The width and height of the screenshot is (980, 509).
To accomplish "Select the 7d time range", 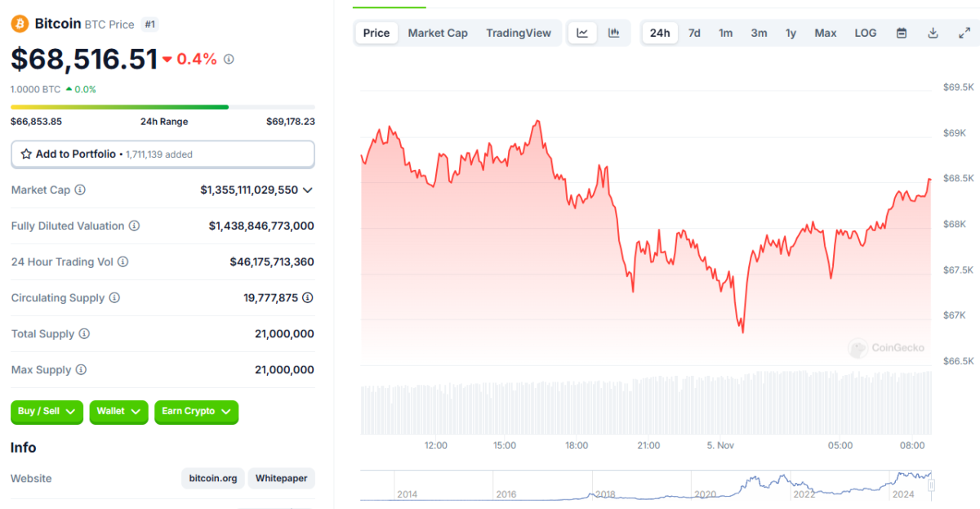I will 694,33.
